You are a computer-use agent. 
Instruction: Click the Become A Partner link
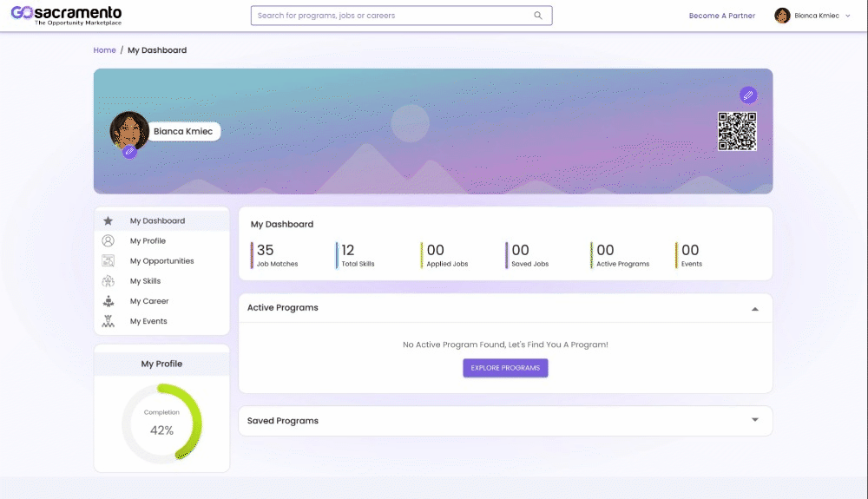pos(722,16)
